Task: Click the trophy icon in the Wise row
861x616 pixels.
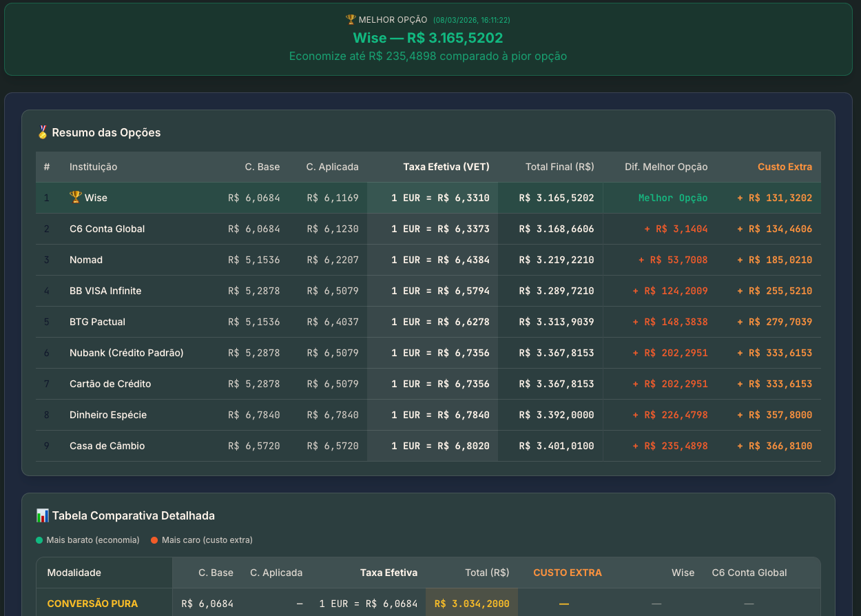Action: pos(76,198)
